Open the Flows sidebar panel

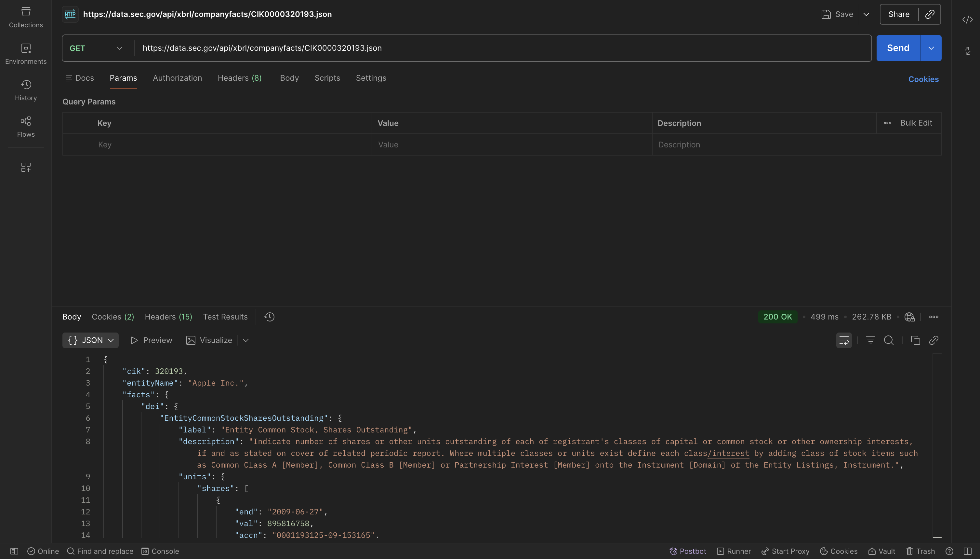(x=26, y=127)
